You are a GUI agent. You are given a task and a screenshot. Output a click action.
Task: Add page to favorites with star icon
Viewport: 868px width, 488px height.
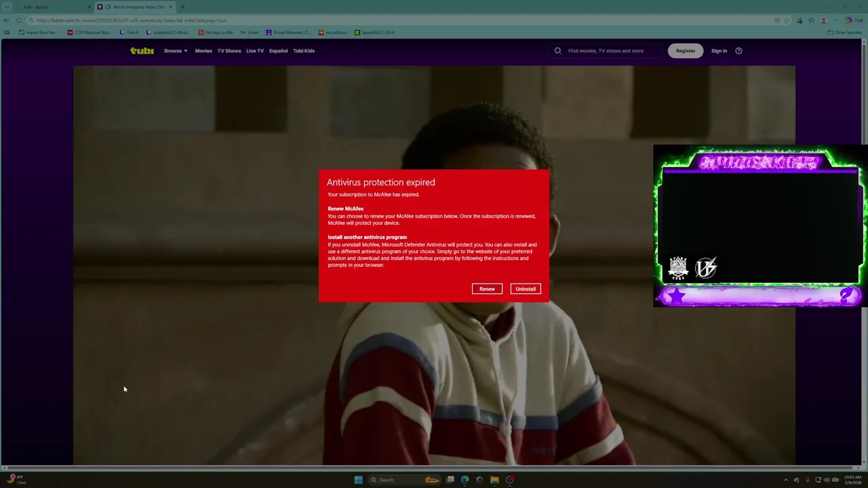click(x=787, y=20)
